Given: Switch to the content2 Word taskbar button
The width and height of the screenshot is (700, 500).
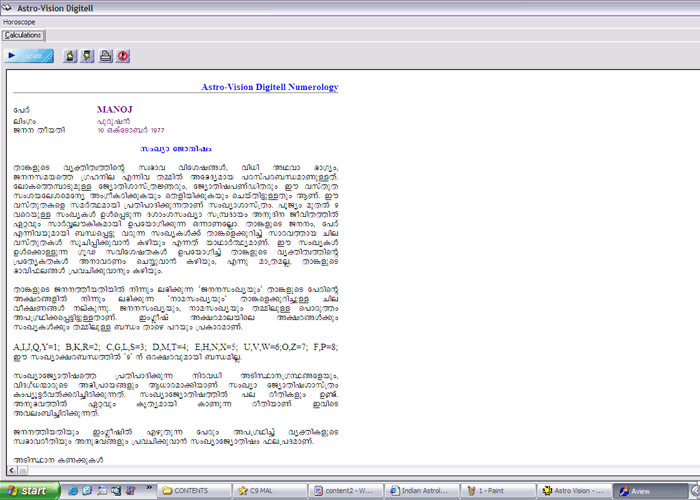Looking at the screenshot, I should tap(346, 491).
